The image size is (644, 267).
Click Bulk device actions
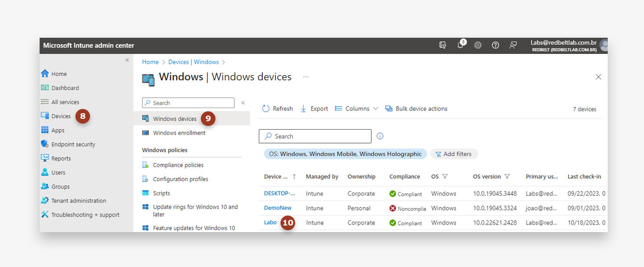pyautogui.click(x=416, y=108)
